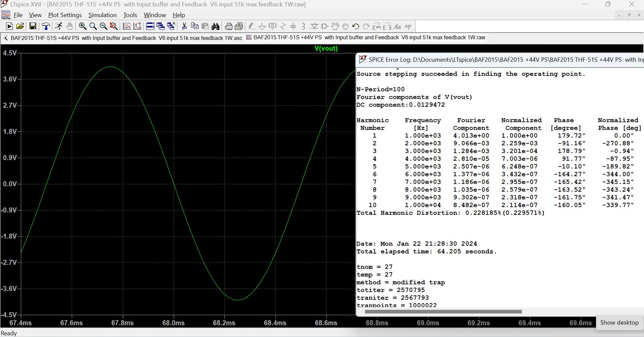Click the close all windows icon

point(171,26)
